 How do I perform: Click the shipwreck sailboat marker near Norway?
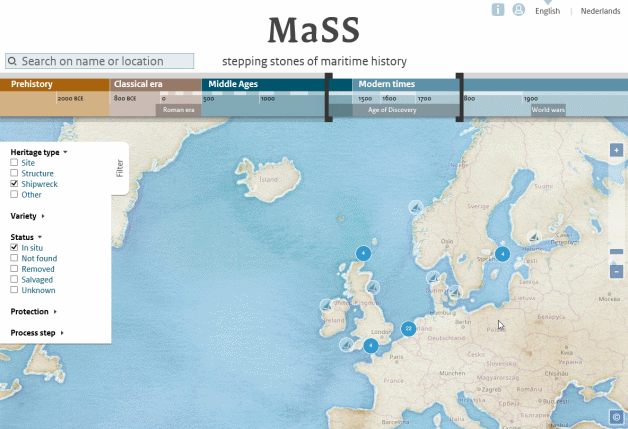click(x=414, y=207)
